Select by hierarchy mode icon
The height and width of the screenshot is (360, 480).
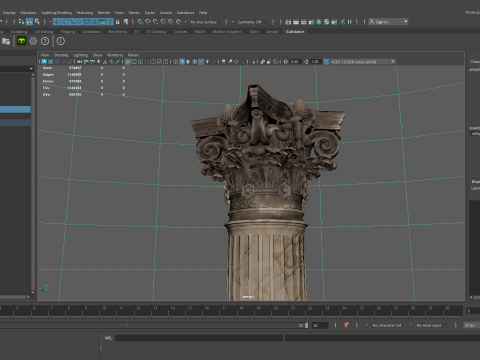coord(21,22)
